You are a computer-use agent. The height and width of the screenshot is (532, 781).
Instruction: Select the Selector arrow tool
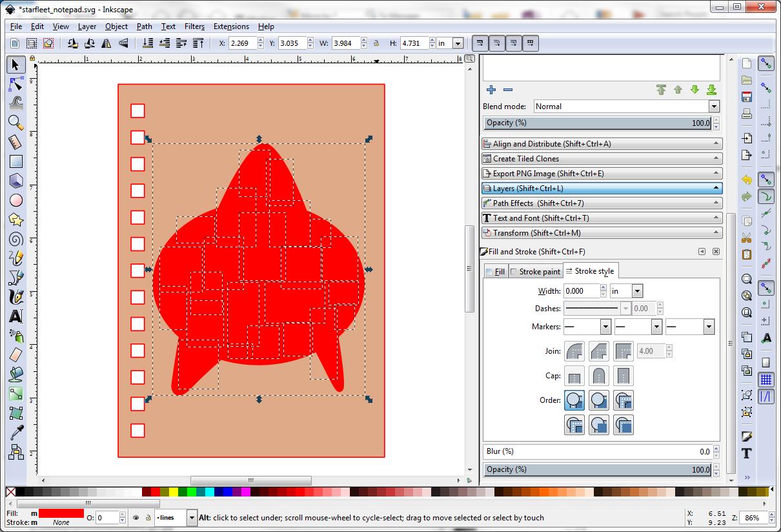coord(16,65)
